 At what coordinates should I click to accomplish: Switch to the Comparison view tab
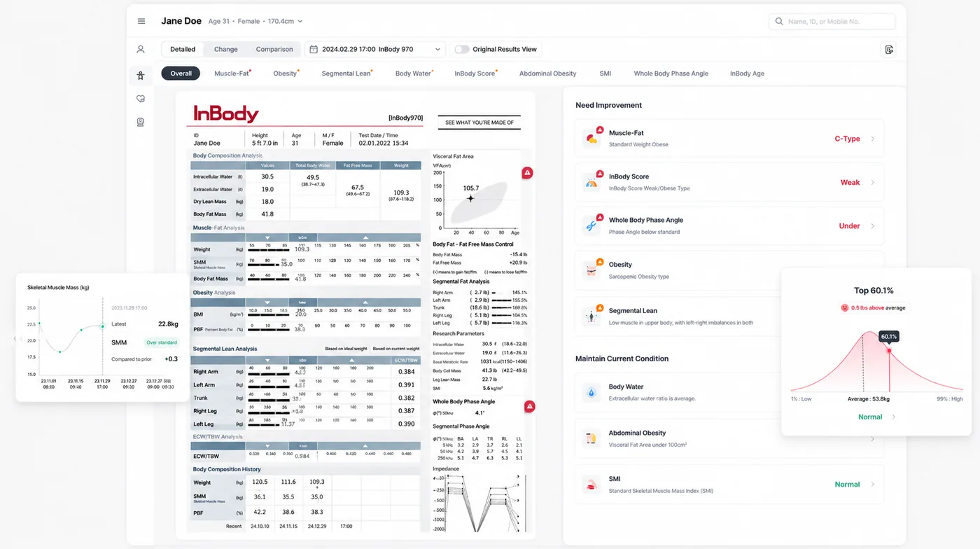[274, 49]
